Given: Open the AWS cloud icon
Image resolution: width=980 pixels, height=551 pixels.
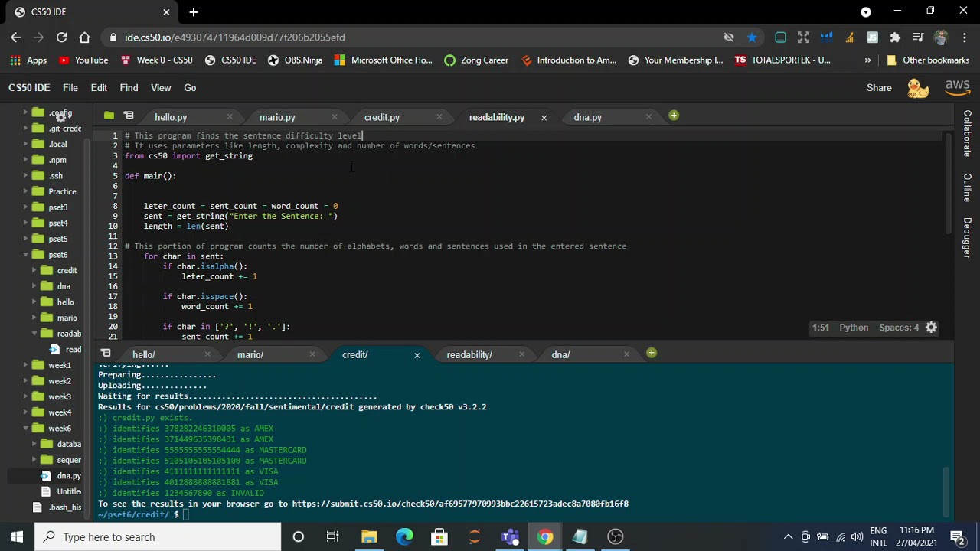Looking at the screenshot, I should (958, 88).
